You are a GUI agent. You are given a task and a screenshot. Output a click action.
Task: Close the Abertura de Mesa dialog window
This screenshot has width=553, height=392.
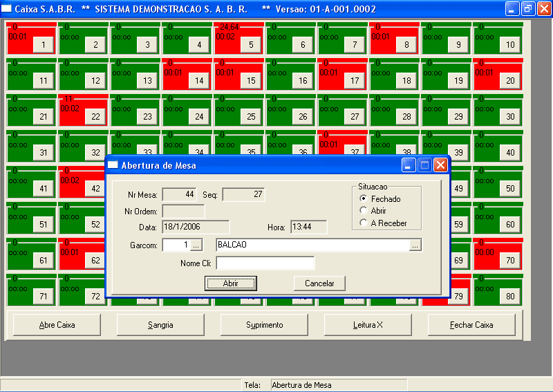click(x=441, y=165)
